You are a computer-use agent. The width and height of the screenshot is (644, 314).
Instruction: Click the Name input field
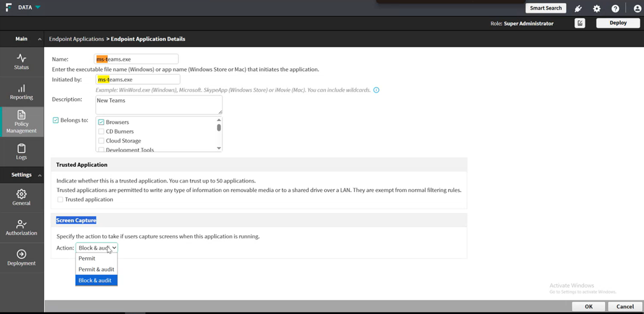click(136, 59)
